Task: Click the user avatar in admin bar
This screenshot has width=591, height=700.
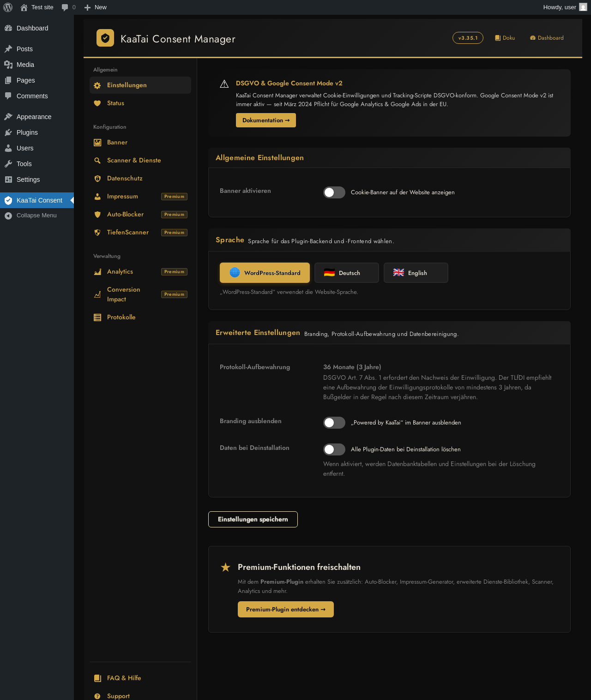Action: coord(583,7)
